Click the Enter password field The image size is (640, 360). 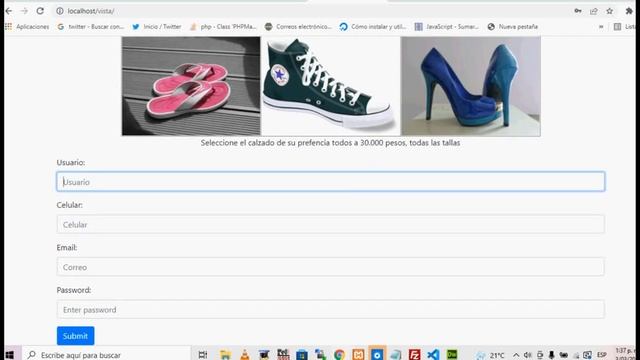click(331, 309)
